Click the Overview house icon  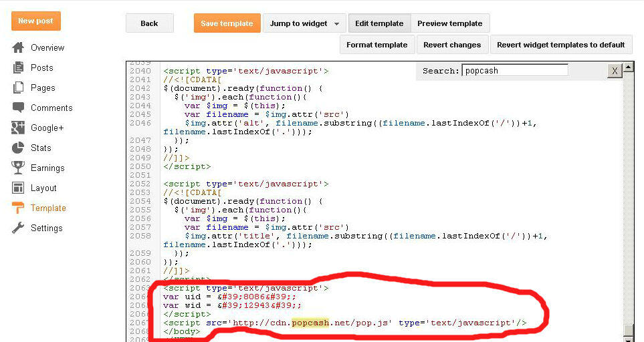(18, 47)
